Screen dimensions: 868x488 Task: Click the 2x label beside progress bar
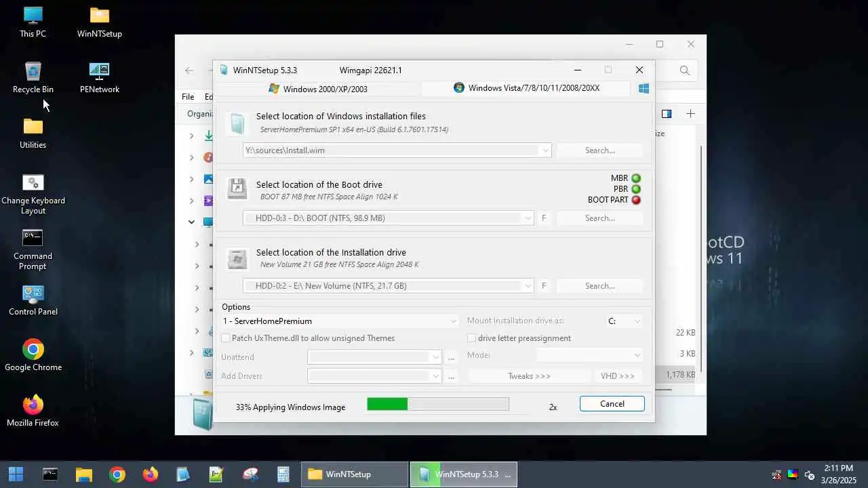[x=553, y=407]
